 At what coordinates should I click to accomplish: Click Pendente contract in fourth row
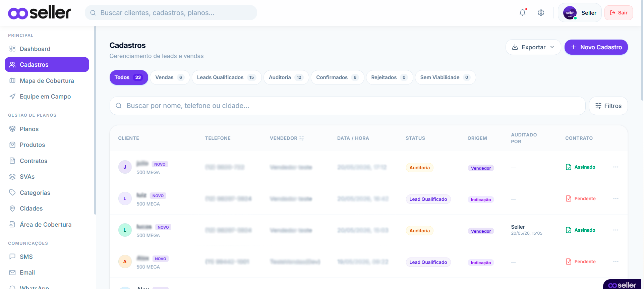581,262
